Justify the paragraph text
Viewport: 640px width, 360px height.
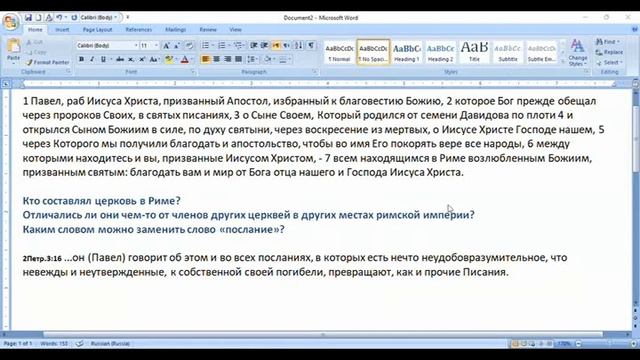tap(238, 59)
